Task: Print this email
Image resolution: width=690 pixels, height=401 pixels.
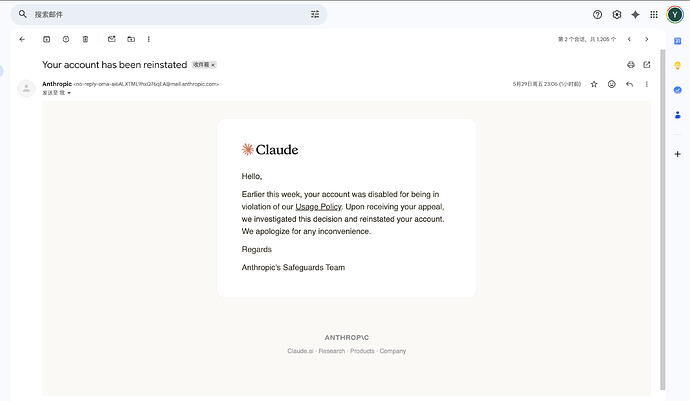Action: 631,65
